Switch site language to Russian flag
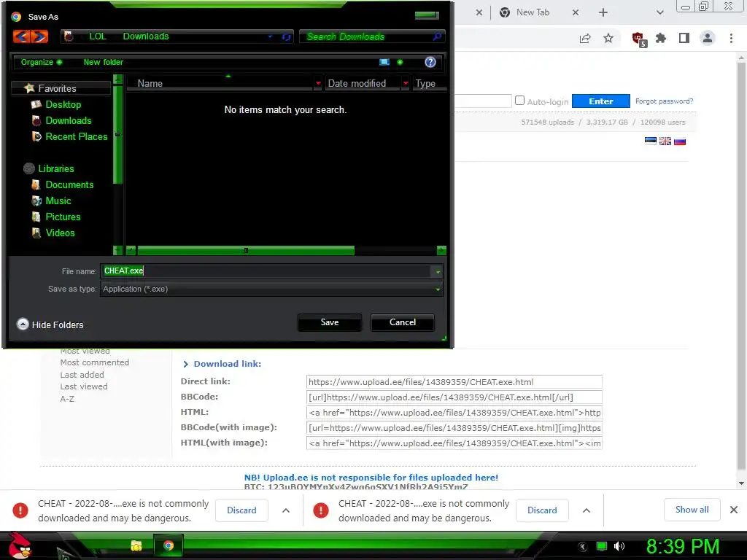This screenshot has width=747, height=560. click(680, 141)
